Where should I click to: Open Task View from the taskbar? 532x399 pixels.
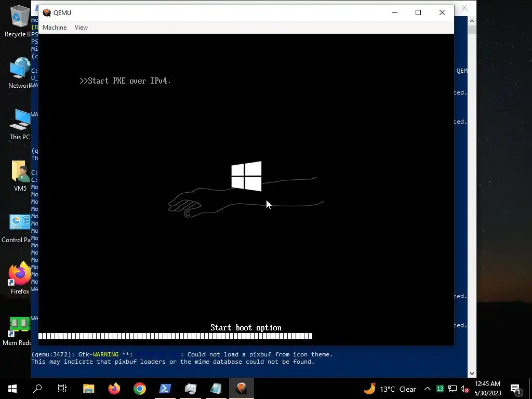62,389
